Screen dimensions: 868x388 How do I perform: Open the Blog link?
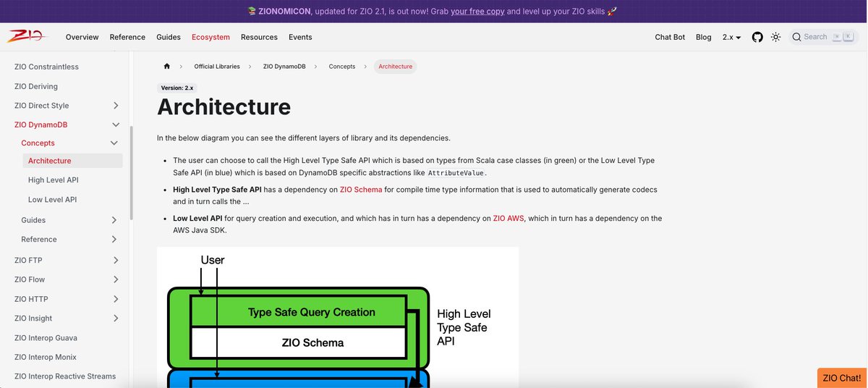point(704,37)
